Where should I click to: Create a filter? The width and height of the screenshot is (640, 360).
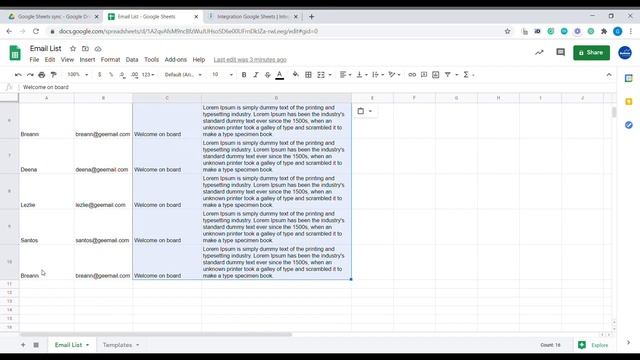click(448, 75)
